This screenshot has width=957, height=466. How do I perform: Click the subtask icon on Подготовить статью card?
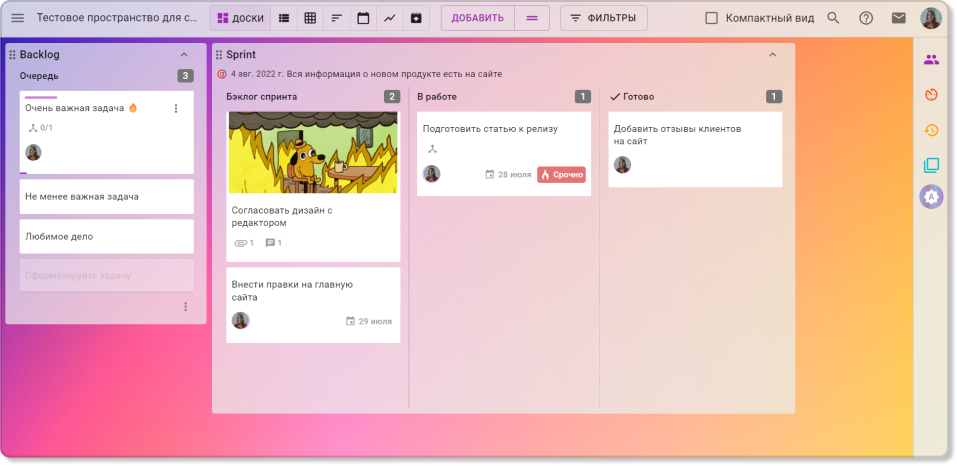[x=432, y=149]
